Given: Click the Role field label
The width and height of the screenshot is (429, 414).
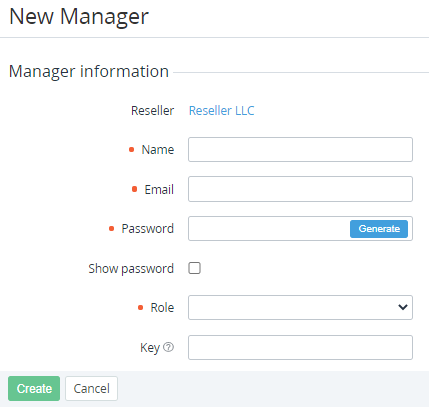Looking at the screenshot, I should (162, 307).
